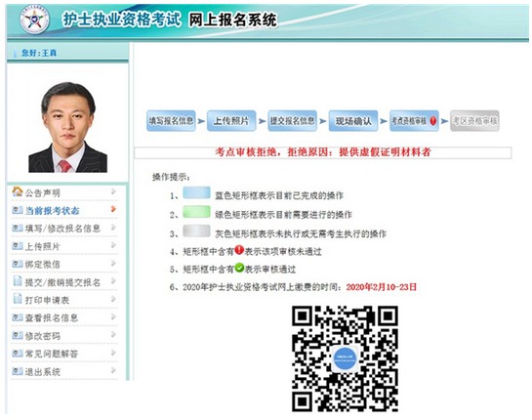
Task: Click the 填写报名信息 step button
Action: 171,120
